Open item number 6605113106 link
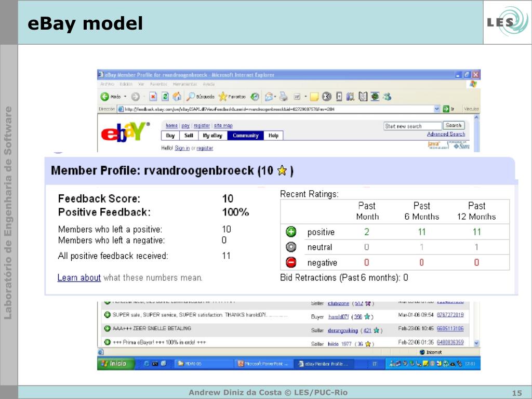Screen dimensions: 532x399 [450, 328]
